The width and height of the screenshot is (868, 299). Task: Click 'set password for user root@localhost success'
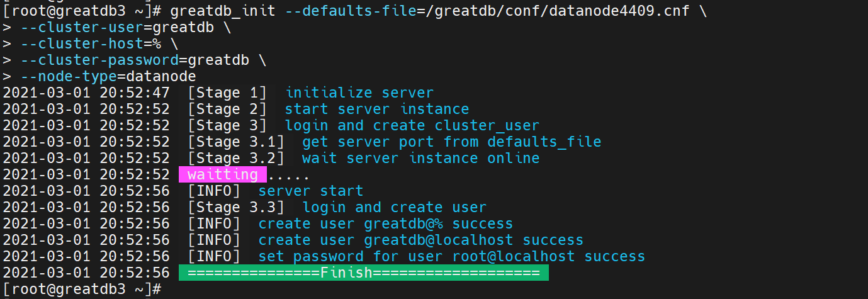pyautogui.click(x=452, y=257)
